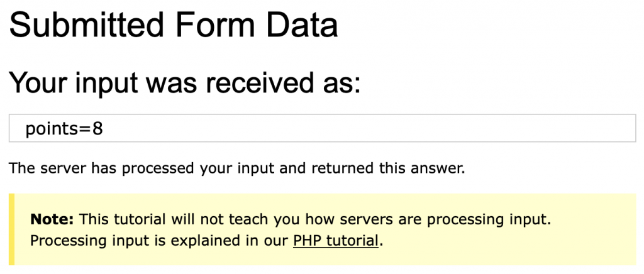This screenshot has height=274, width=644.
Task: Open the PHP tutorial link
Action: tap(336, 241)
